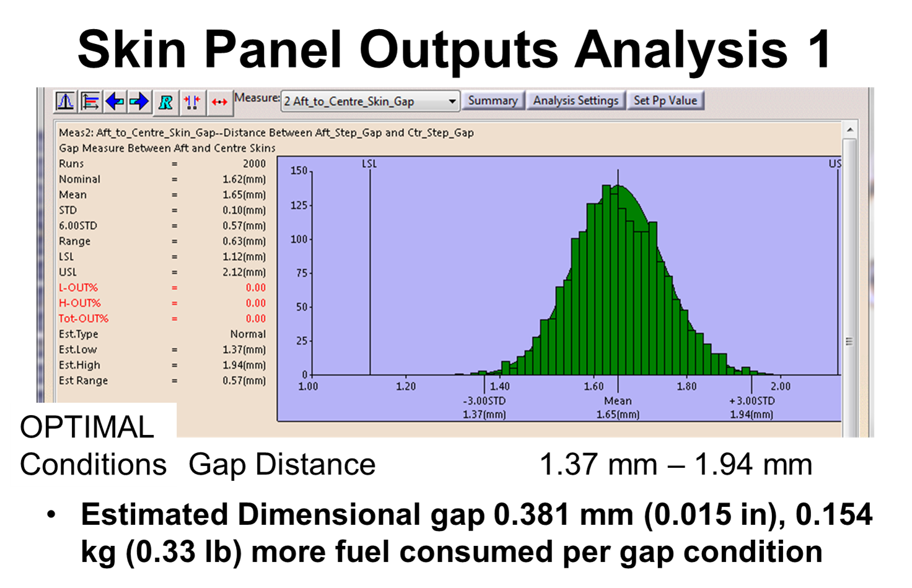Image resolution: width=912 pixels, height=588 pixels.
Task: Click the Est.Type Normal field
Action: (x=248, y=334)
